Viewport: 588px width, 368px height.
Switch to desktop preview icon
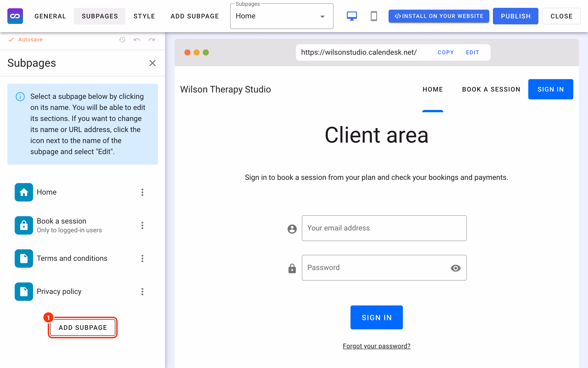[352, 16]
